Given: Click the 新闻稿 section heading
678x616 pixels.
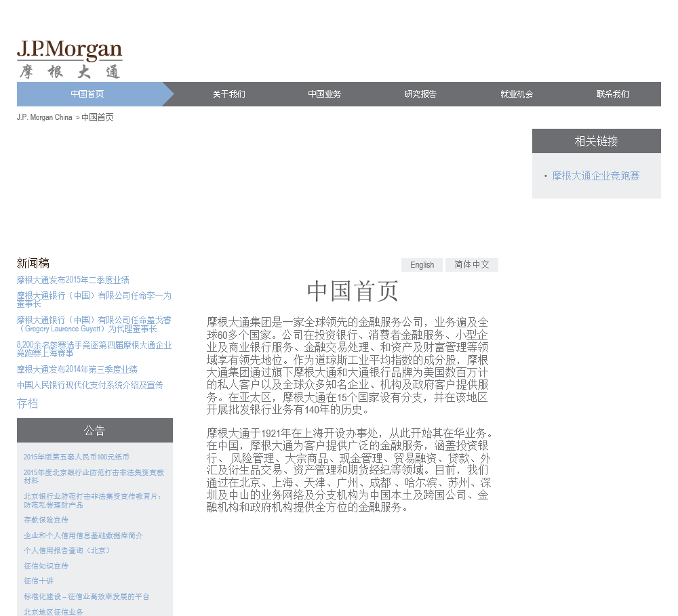Looking at the screenshot, I should point(33,263).
